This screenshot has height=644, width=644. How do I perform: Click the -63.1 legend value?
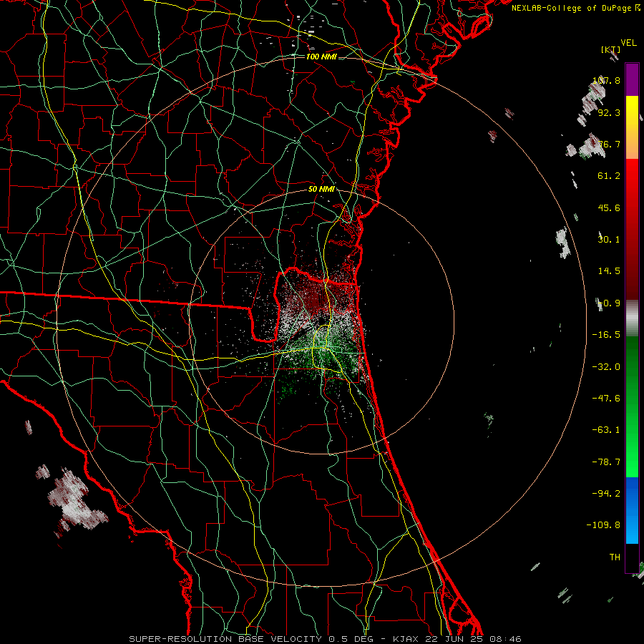[606, 430]
